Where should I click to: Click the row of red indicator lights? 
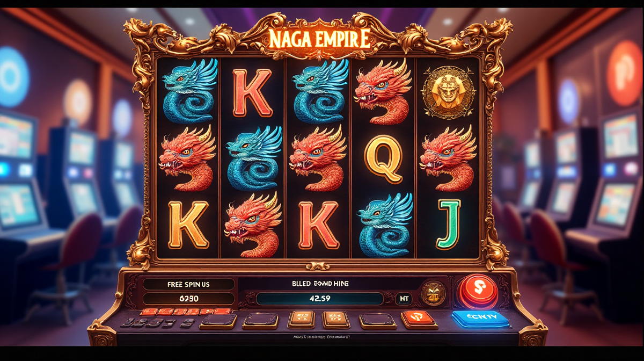point(186,312)
